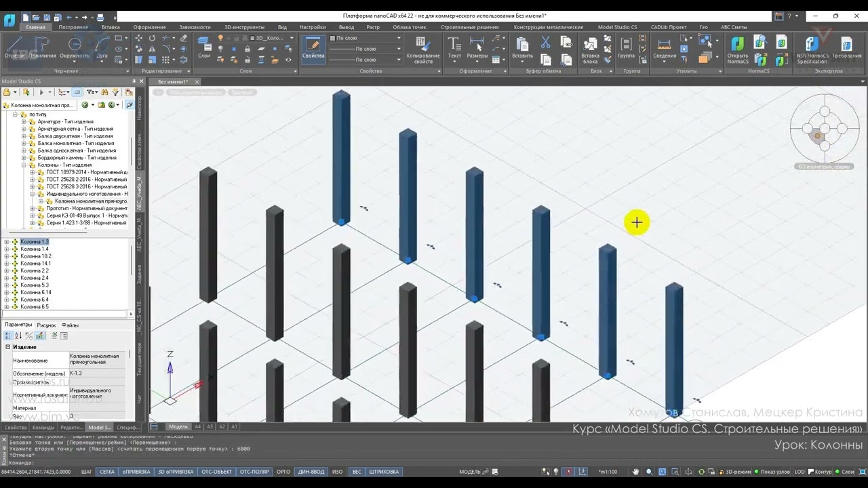Toggle ШТРИХОВКА hatch display
Screen dimensions: 868x488
pos(384,472)
